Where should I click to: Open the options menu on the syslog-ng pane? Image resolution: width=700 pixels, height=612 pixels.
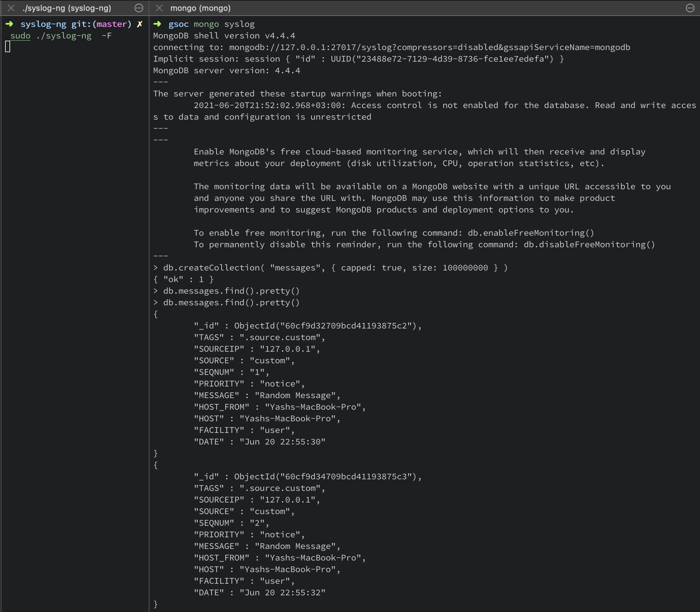click(139, 8)
